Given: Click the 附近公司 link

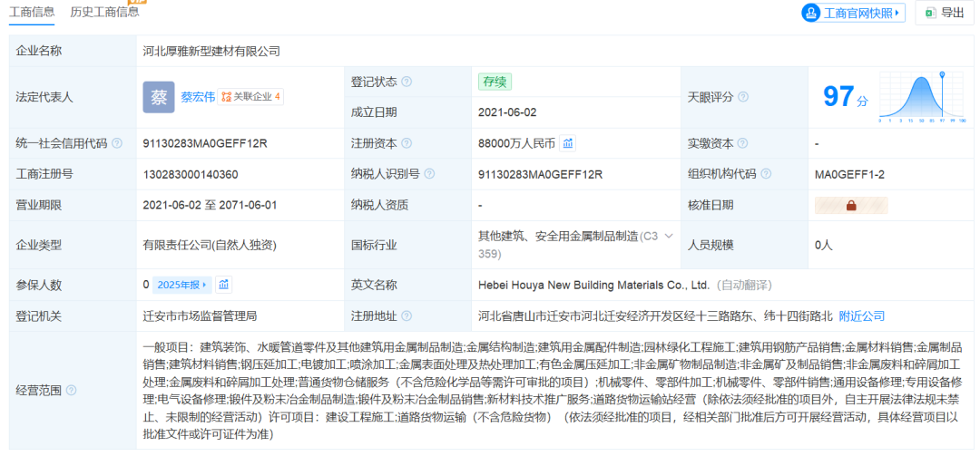Looking at the screenshot, I should pyautogui.click(x=862, y=316).
